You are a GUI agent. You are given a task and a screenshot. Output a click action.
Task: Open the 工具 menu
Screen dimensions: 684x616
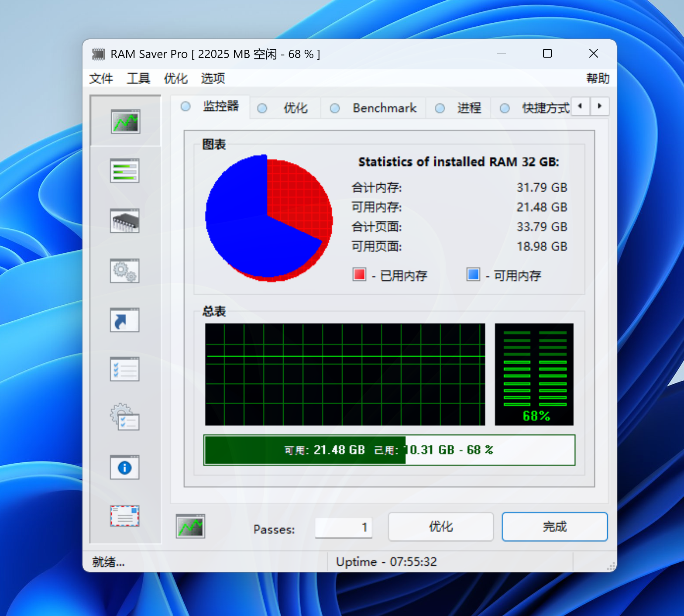(x=138, y=79)
